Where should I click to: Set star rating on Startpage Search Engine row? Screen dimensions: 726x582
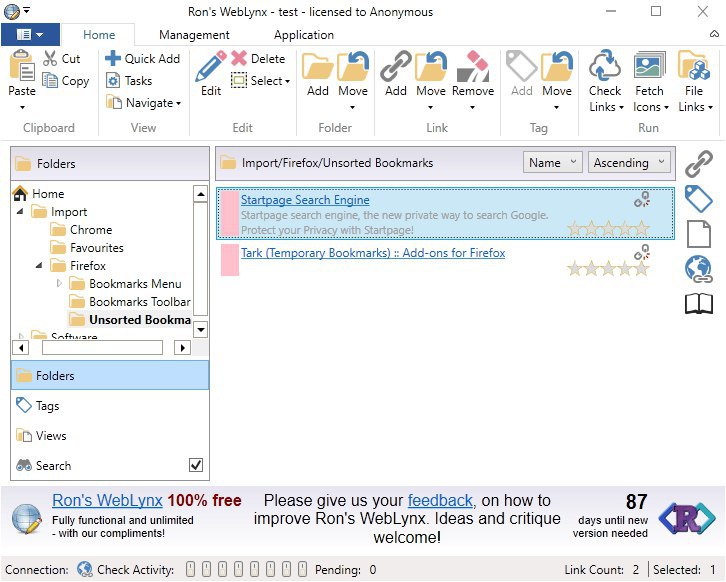point(608,228)
